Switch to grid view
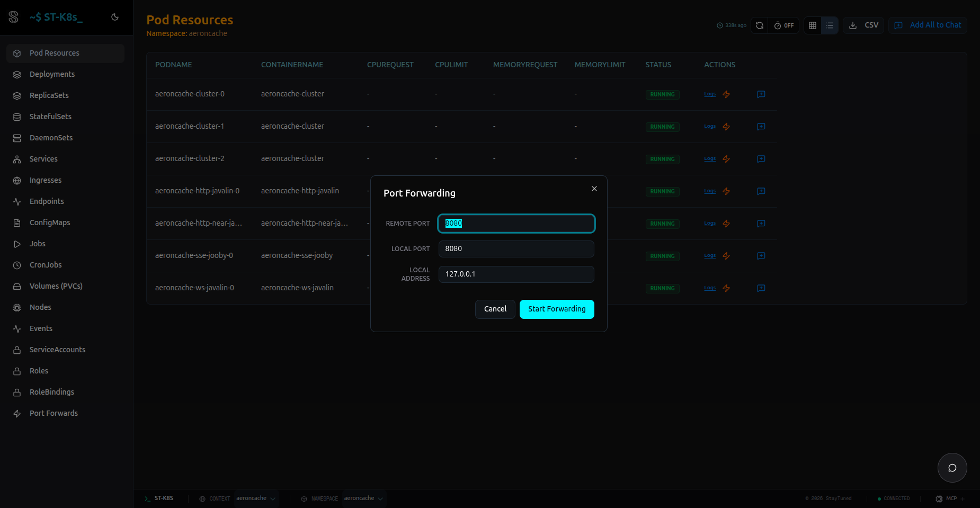 813,25
